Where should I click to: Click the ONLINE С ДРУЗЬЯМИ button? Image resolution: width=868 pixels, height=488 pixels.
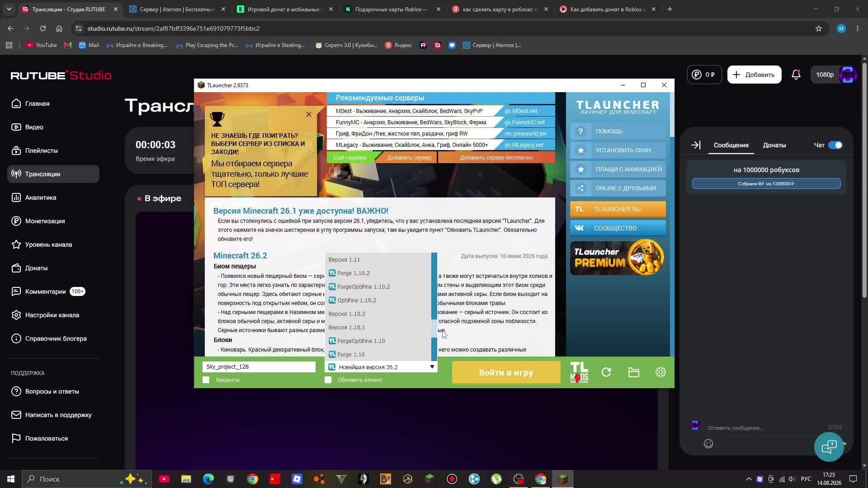point(618,188)
